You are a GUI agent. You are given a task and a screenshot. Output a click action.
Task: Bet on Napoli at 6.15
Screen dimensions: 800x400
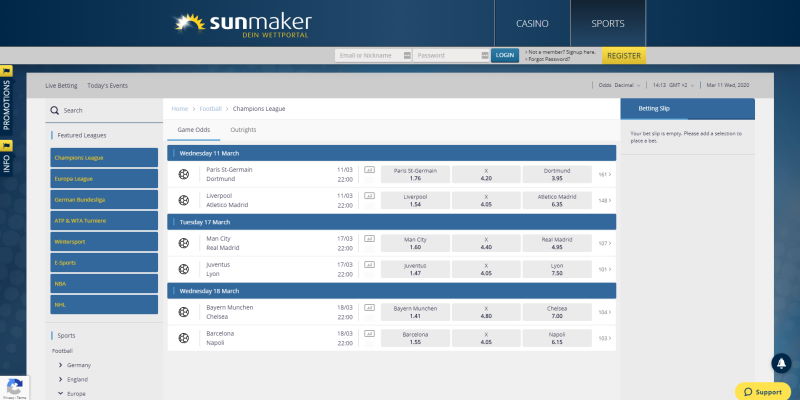coord(557,338)
